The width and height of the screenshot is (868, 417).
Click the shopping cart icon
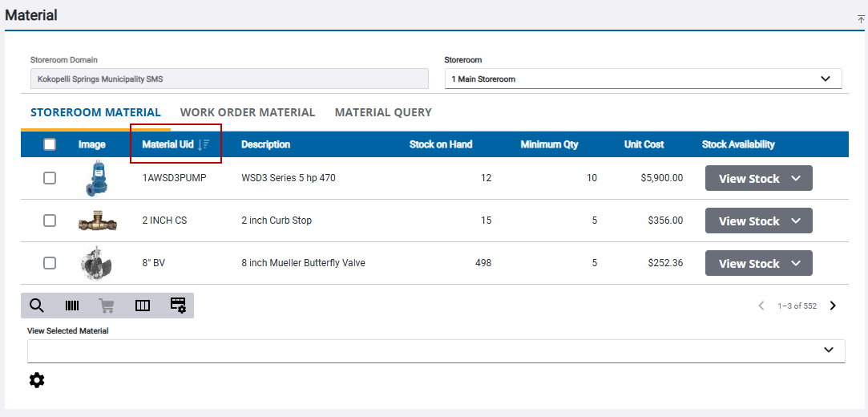pos(107,306)
